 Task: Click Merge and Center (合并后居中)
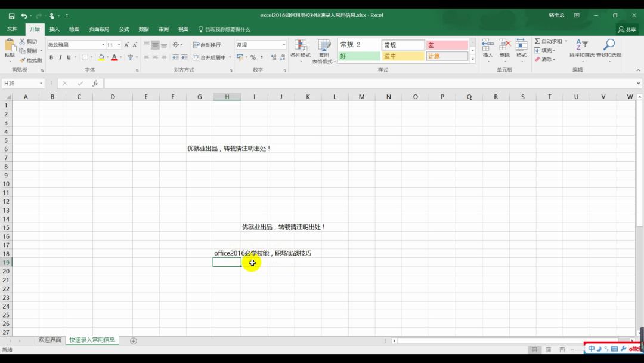pos(209,57)
